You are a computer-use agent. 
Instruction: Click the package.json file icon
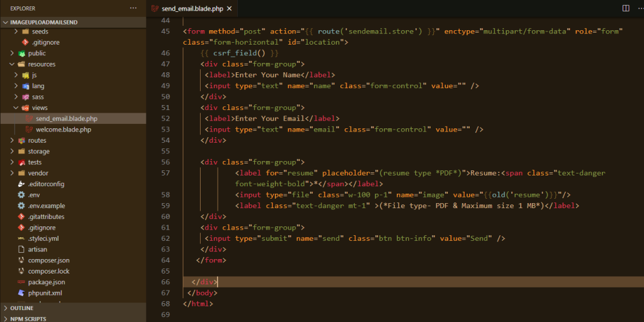[x=21, y=282]
